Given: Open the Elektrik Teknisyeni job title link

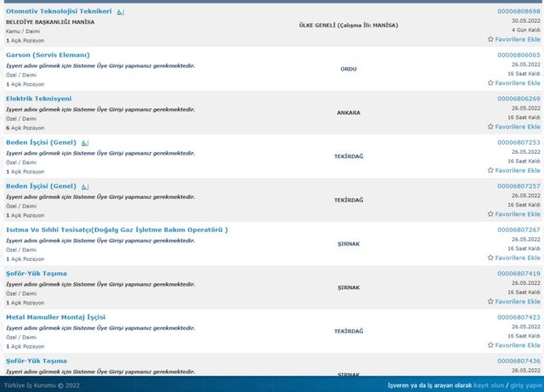Looking at the screenshot, I should tap(38, 99).
